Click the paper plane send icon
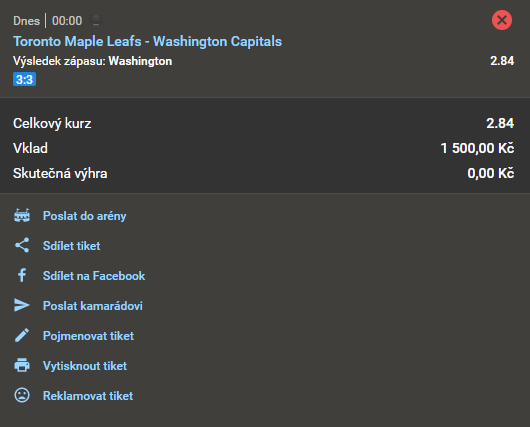Image resolution: width=530 pixels, height=427 pixels. [x=22, y=305]
